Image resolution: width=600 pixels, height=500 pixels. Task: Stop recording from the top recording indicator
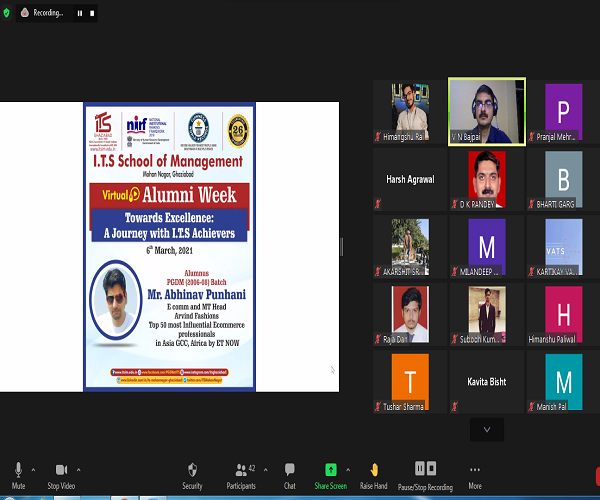coord(92,13)
